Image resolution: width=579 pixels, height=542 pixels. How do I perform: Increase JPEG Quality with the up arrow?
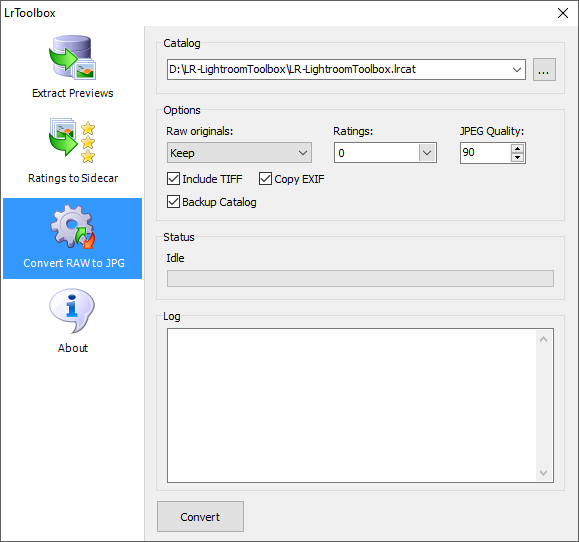click(518, 148)
